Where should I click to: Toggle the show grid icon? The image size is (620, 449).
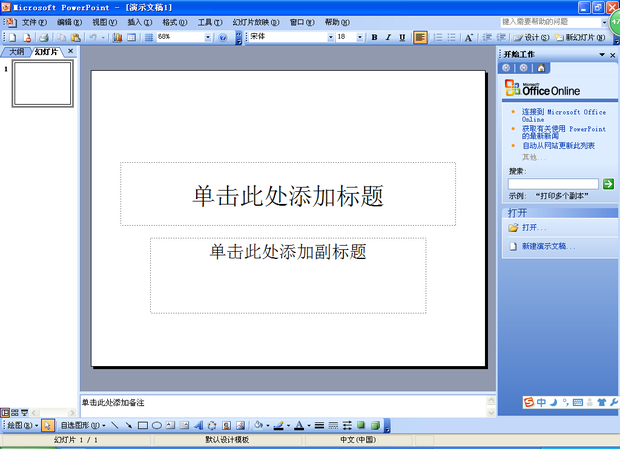tap(149, 38)
